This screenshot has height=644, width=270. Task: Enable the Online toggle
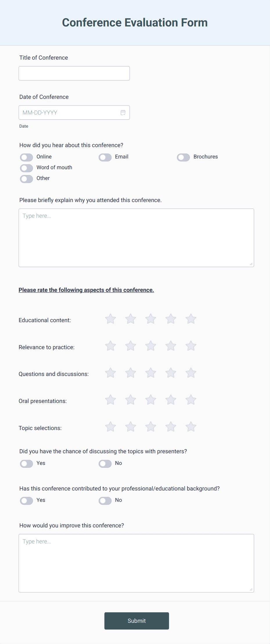(x=26, y=157)
